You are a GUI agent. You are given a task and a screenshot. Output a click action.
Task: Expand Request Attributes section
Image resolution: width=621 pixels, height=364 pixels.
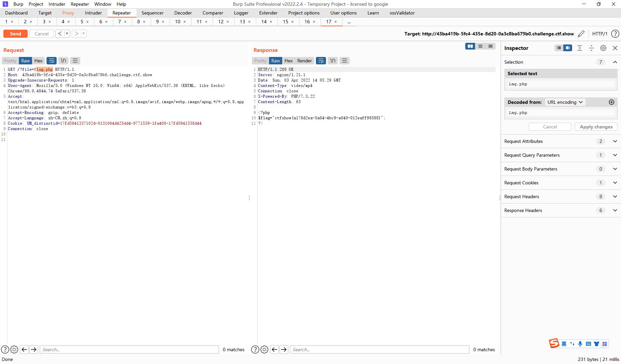561,141
